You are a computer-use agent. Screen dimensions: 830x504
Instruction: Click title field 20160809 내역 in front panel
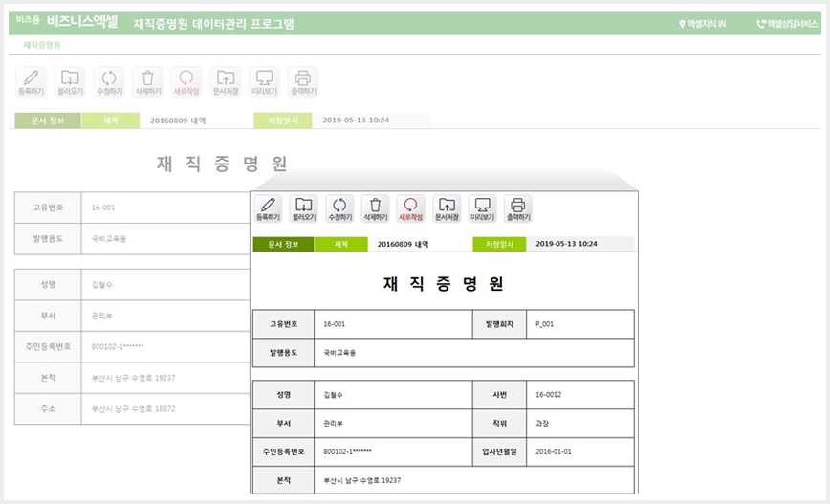[x=403, y=244]
